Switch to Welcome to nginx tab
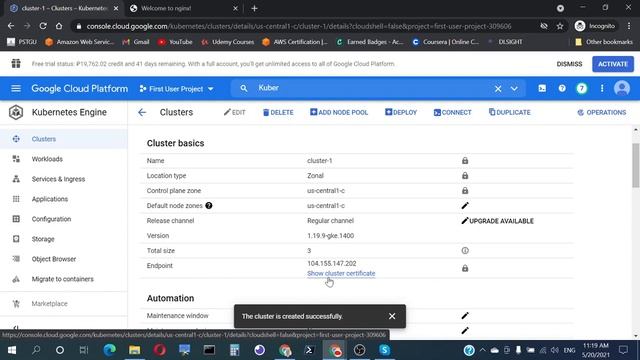Screen dimensions: 640x360 click(184, 8)
